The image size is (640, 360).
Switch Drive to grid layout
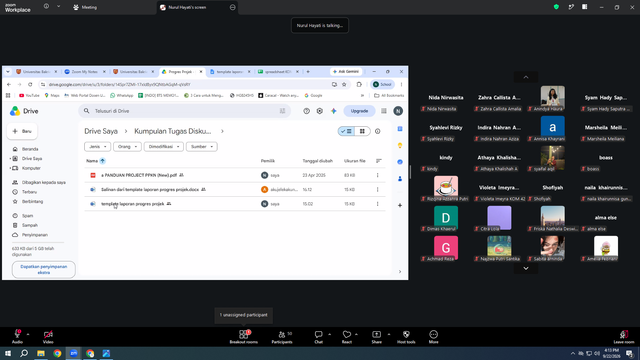362,131
